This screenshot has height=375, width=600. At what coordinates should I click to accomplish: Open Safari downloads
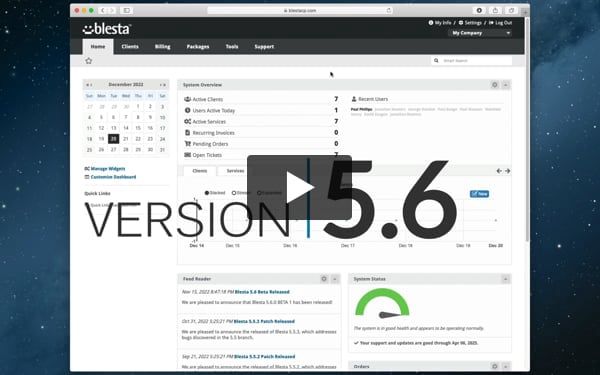[479, 10]
